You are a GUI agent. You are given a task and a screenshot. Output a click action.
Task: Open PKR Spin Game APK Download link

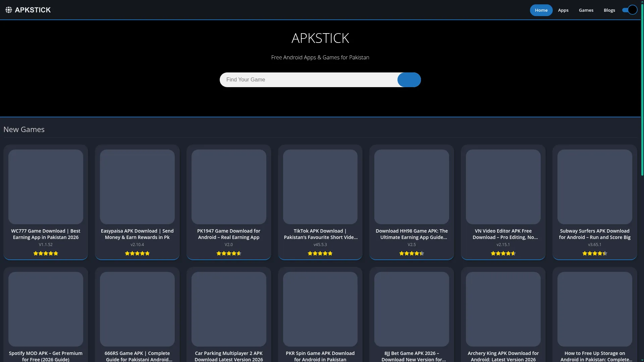(x=320, y=356)
